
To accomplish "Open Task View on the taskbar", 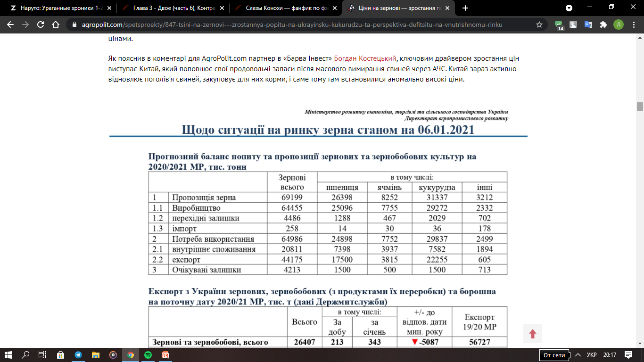I will [x=42, y=355].
